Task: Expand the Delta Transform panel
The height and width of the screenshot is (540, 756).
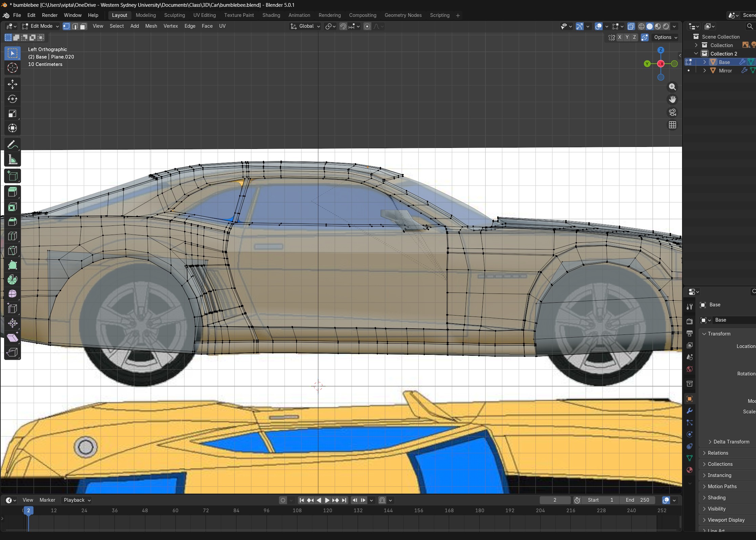Action: (731, 442)
